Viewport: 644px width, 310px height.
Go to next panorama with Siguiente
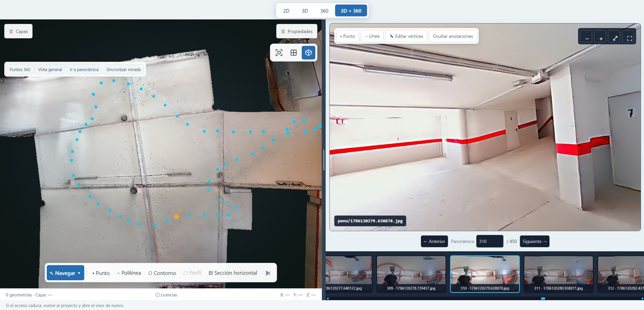click(x=535, y=242)
